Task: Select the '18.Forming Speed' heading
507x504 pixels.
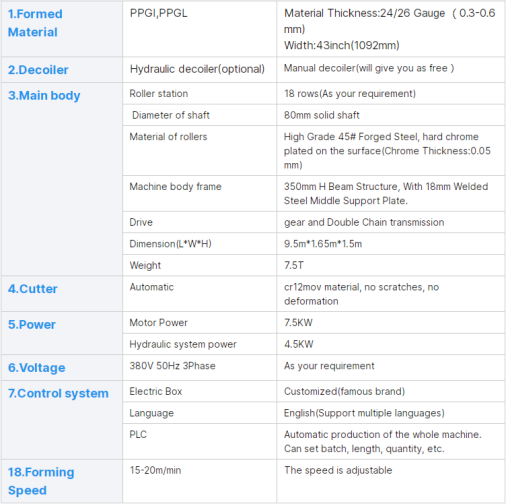Action: coord(41,481)
